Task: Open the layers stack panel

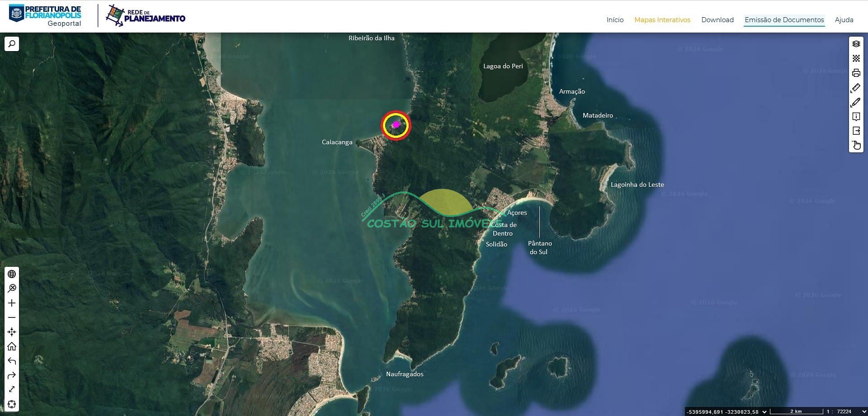Action: (x=856, y=44)
